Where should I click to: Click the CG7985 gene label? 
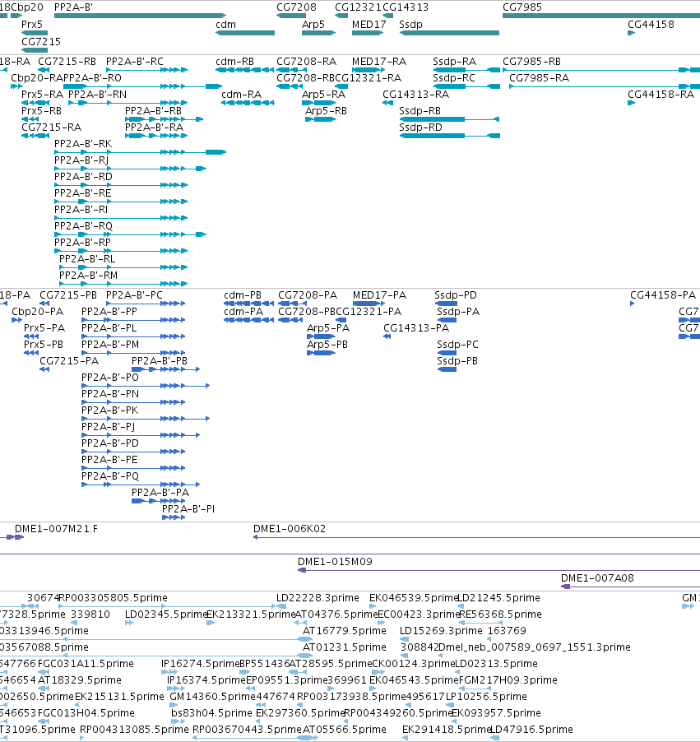522,7
